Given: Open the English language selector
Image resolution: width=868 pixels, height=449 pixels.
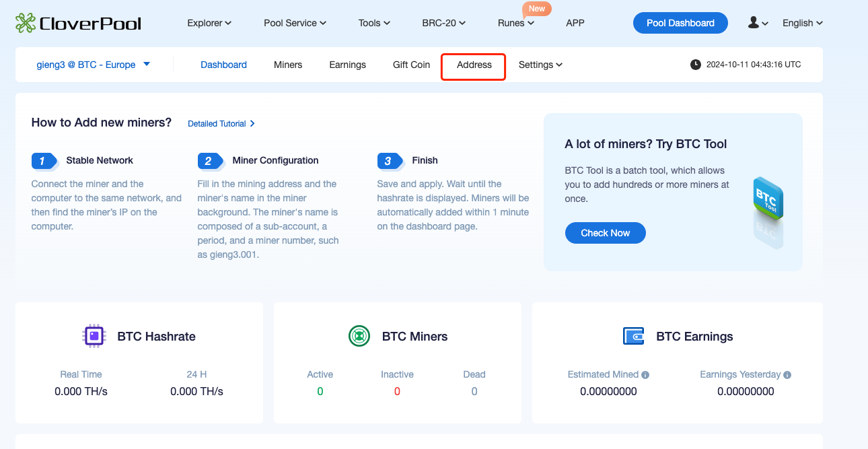Looking at the screenshot, I should 801,22.
